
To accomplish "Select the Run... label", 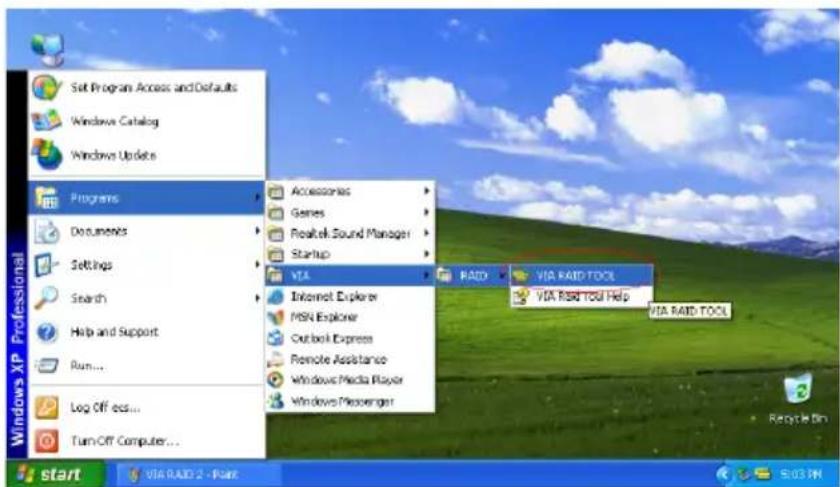I will [87, 366].
